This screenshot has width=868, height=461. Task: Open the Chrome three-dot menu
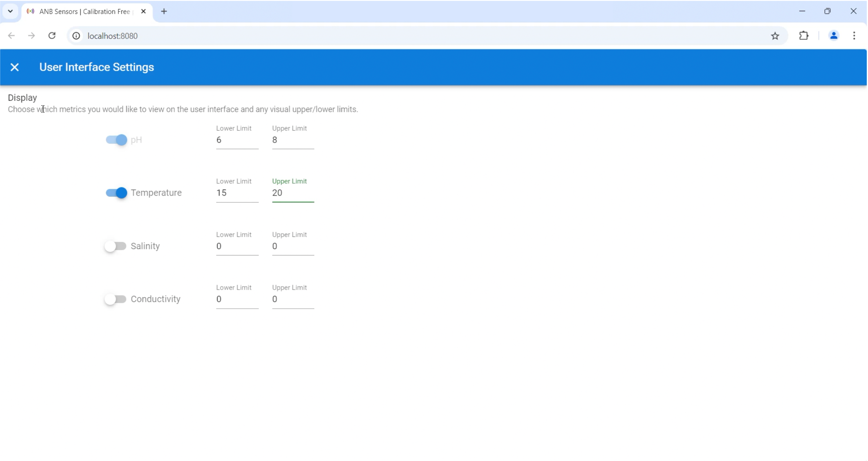pyautogui.click(x=854, y=36)
